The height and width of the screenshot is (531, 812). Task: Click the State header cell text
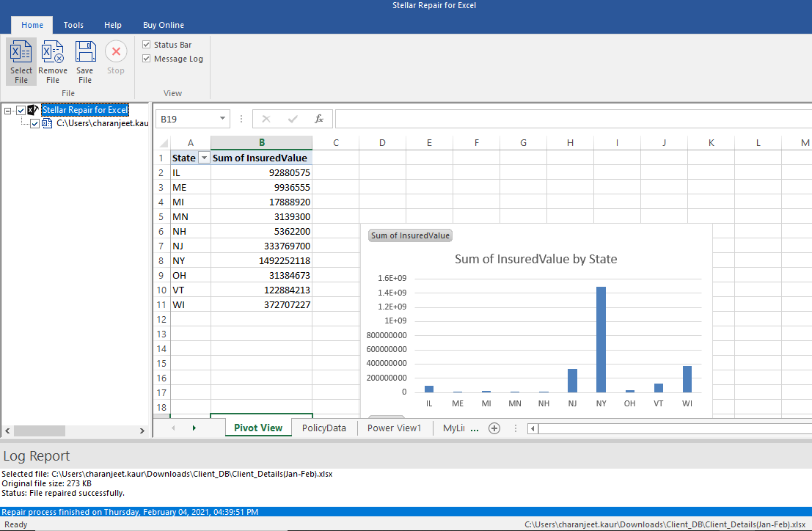[x=184, y=158]
